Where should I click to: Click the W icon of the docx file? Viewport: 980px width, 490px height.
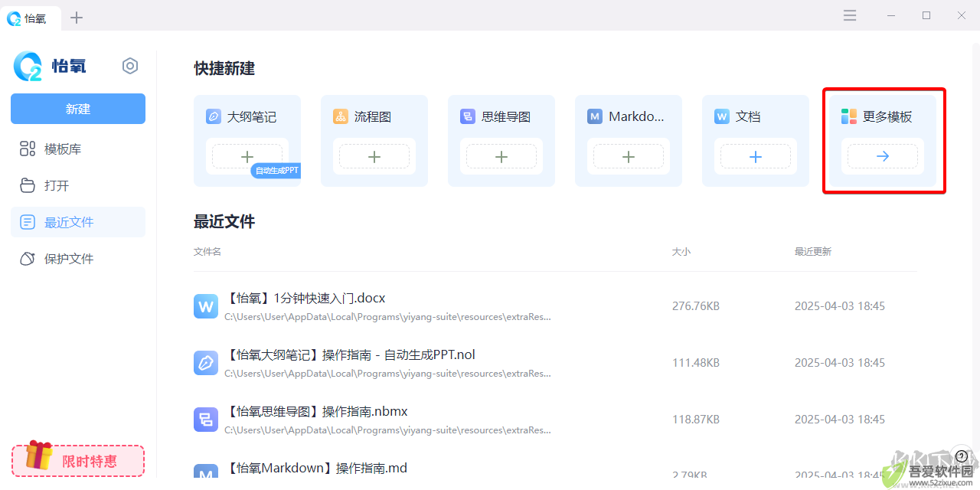[x=206, y=306]
